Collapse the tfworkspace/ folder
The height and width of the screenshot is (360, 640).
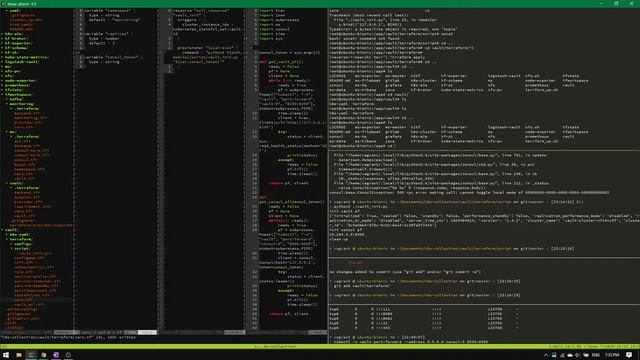(x=18, y=94)
